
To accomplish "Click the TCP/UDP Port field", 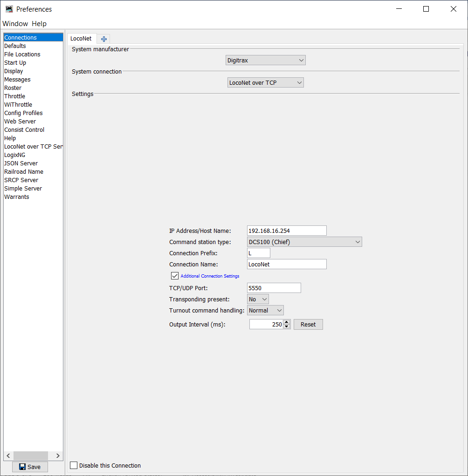I will (274, 288).
